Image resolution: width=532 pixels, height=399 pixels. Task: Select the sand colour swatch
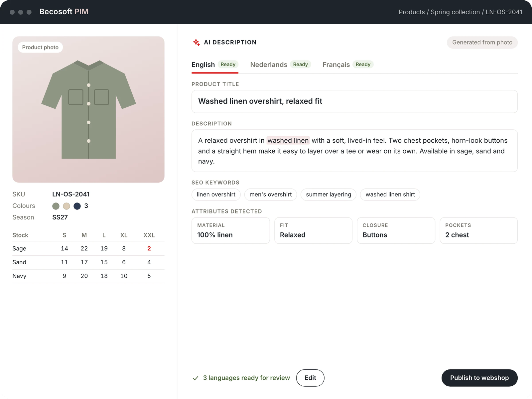[66, 206]
